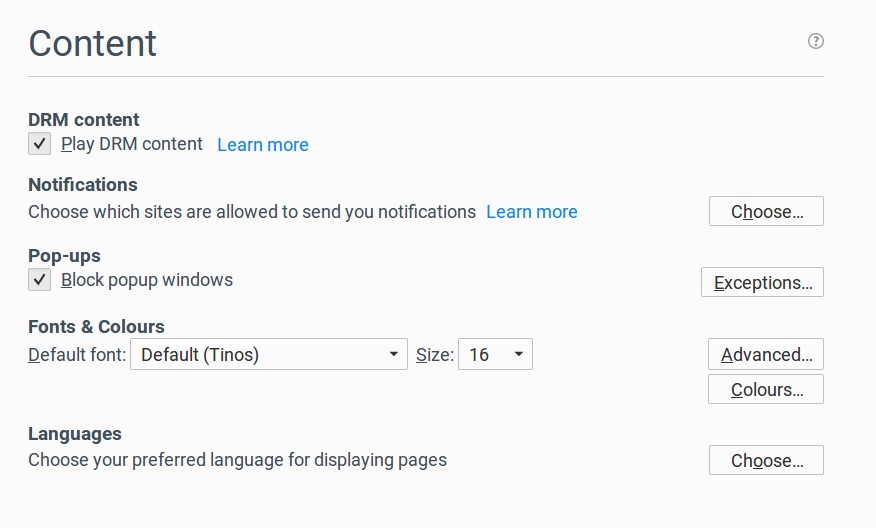This screenshot has width=876, height=528.
Task: Click the notifications description sentence
Action: point(252,212)
